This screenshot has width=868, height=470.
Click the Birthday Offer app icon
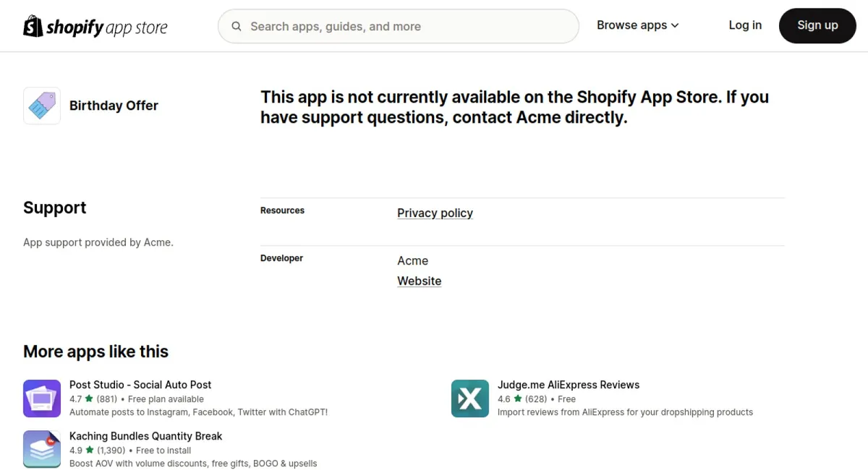[42, 106]
